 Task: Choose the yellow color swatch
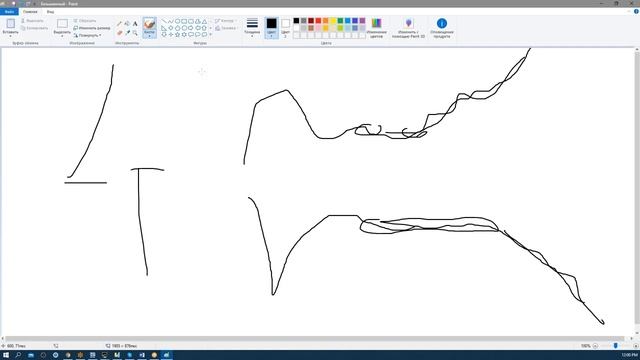pyautogui.click(x=333, y=21)
